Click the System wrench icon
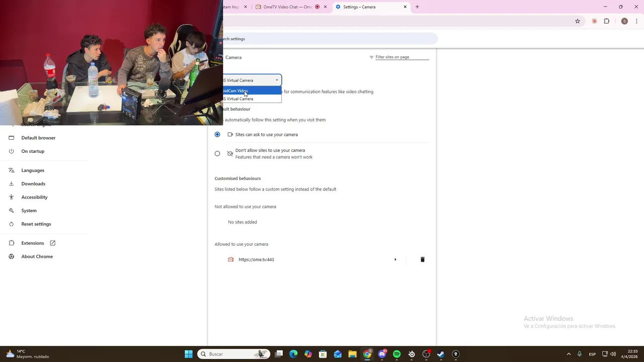Image resolution: width=644 pixels, height=362 pixels. tap(11, 211)
